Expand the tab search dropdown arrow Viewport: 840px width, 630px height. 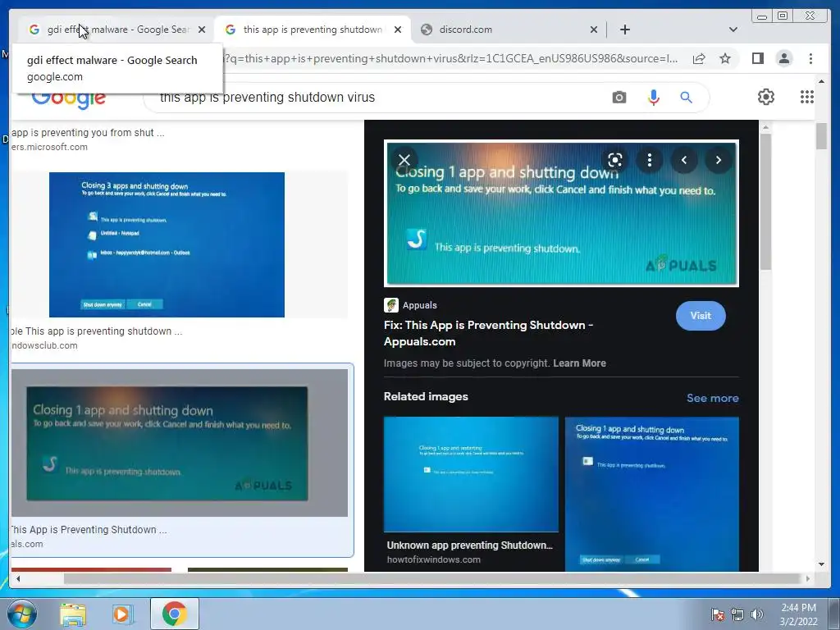733,30
